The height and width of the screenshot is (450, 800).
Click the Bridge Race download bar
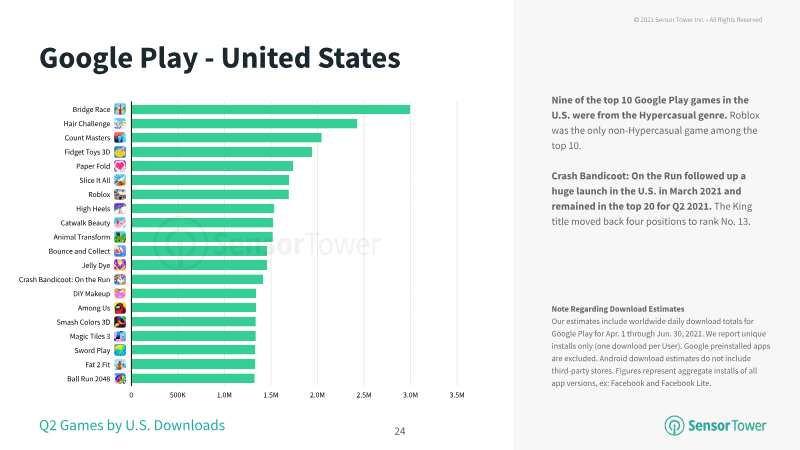click(271, 109)
